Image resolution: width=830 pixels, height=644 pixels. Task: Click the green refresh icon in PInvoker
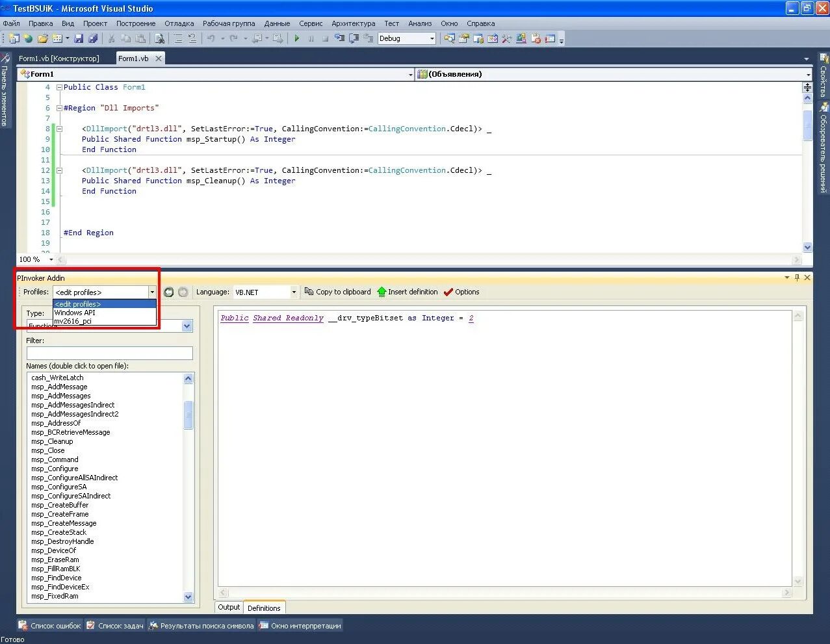point(169,292)
